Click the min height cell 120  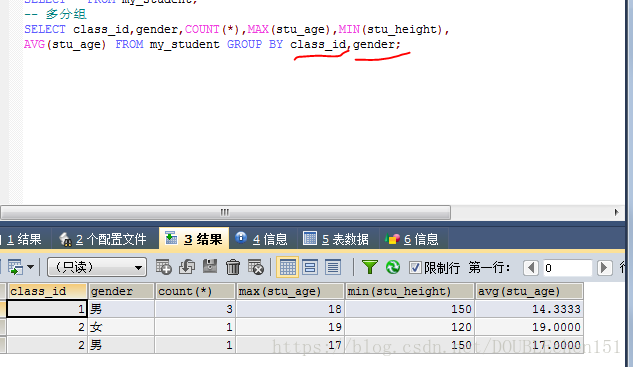pos(410,327)
